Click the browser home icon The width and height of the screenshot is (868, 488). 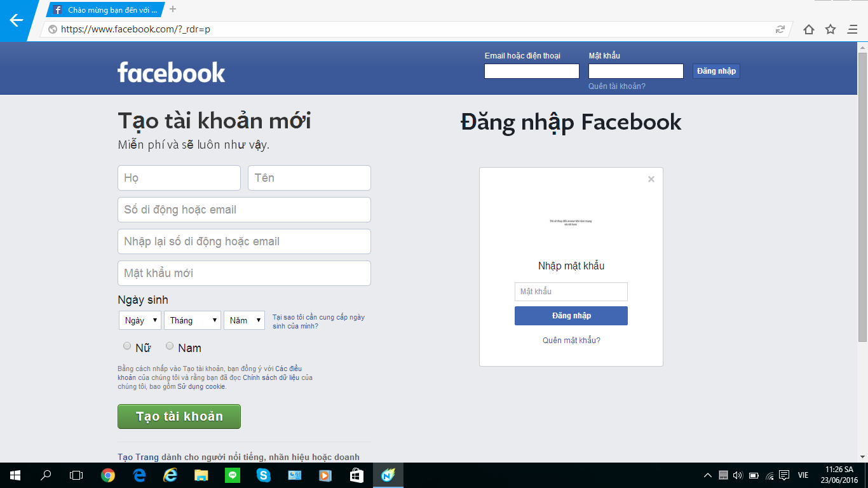[808, 29]
